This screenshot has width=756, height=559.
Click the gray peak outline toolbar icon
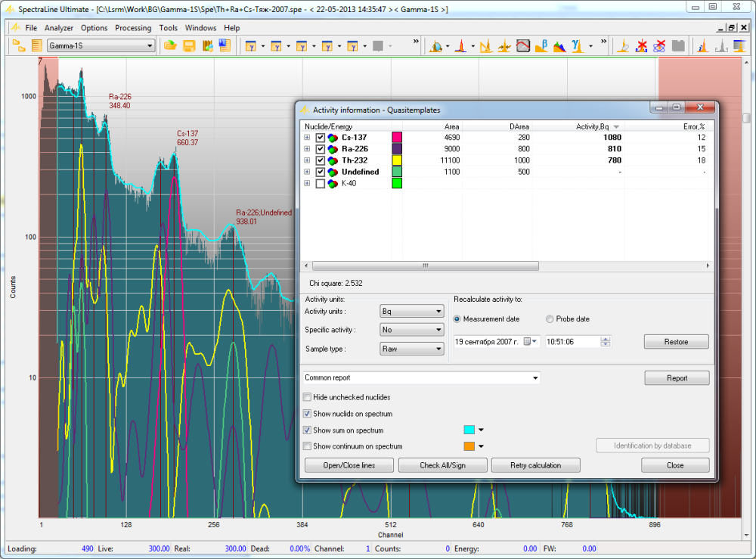point(721,46)
